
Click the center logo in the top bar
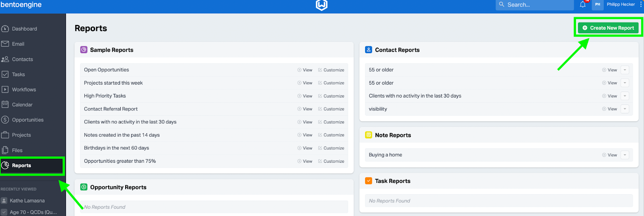pos(322,5)
